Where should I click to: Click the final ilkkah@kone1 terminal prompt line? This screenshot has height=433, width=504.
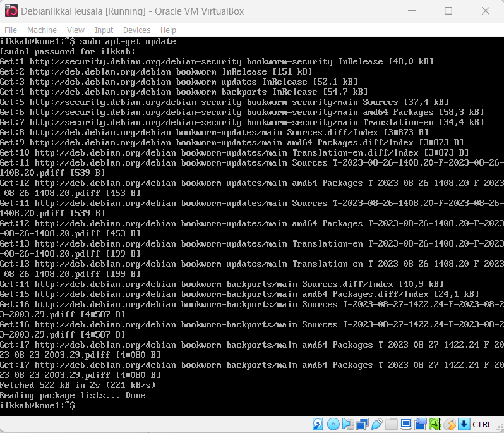pos(38,406)
